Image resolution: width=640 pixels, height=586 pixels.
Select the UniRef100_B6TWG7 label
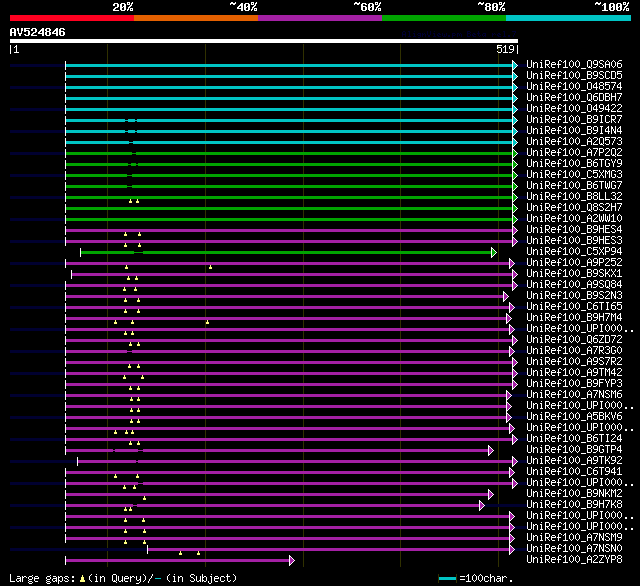pyautogui.click(x=574, y=186)
